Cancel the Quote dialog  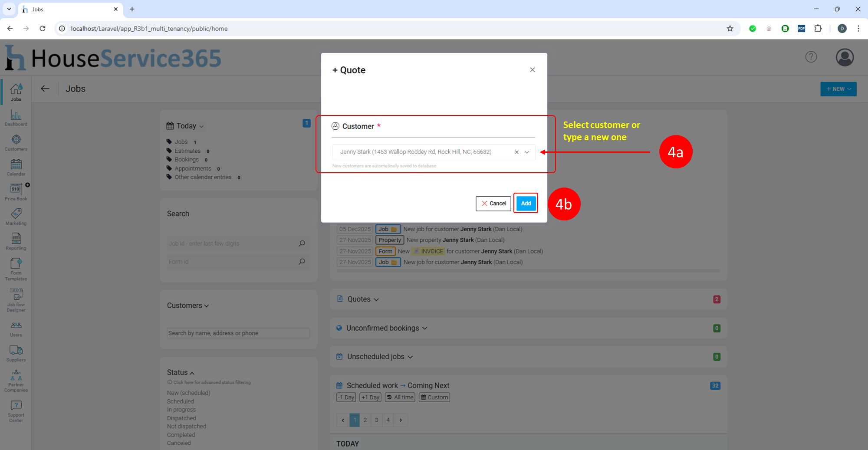[493, 204]
